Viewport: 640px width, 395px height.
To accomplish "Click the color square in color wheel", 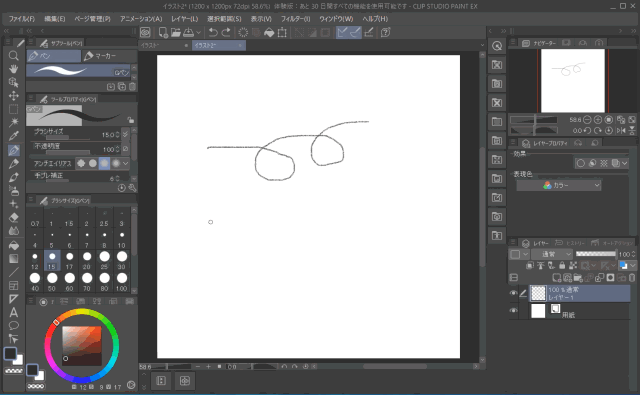I will coord(82,346).
